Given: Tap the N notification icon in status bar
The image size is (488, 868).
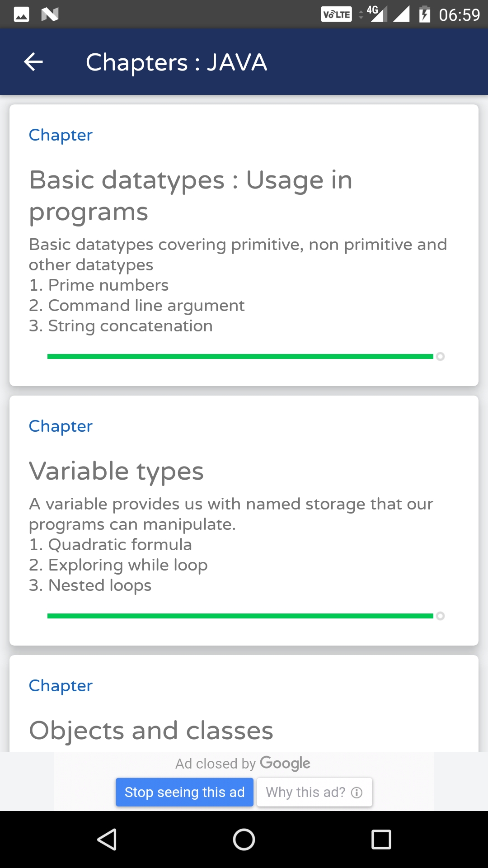Looking at the screenshot, I should coord(50,14).
